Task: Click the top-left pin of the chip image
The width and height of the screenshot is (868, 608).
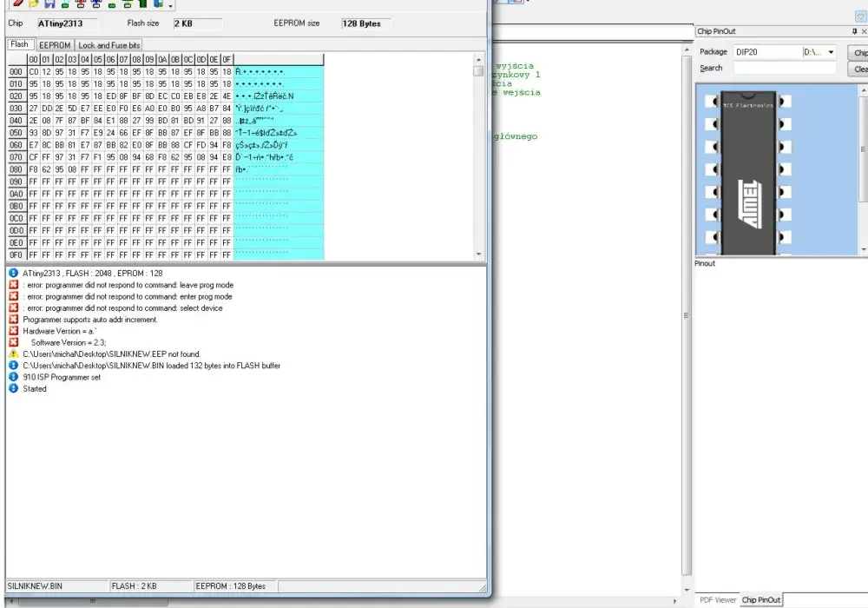Action: coord(712,102)
